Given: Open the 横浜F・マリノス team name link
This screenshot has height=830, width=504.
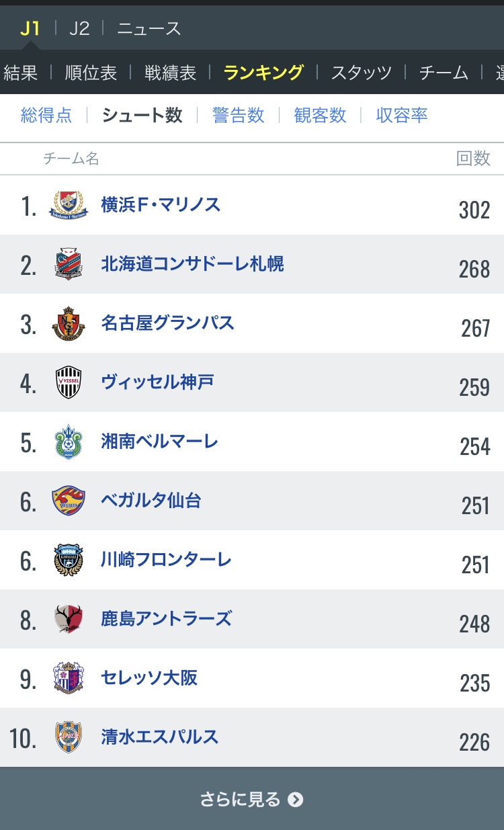Looking at the screenshot, I should click(161, 204).
